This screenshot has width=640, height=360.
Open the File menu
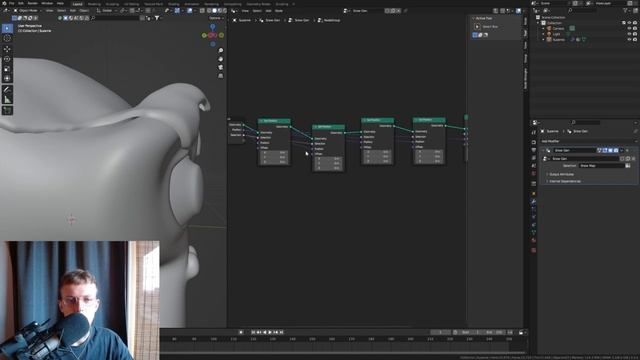pyautogui.click(x=11, y=3)
